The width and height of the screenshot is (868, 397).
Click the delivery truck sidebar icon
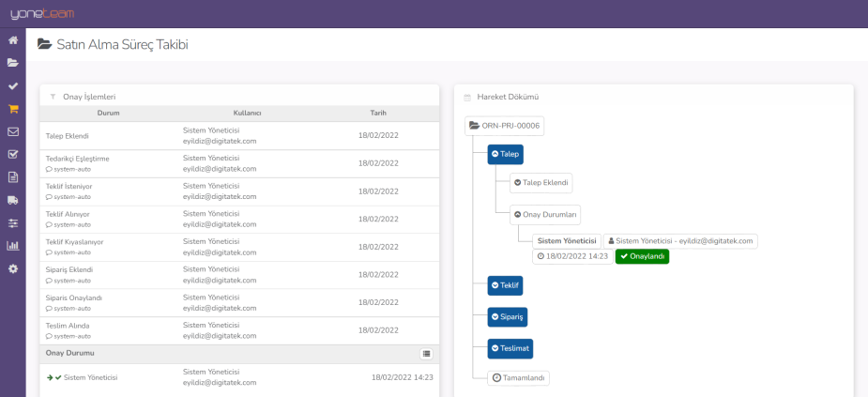tap(13, 200)
